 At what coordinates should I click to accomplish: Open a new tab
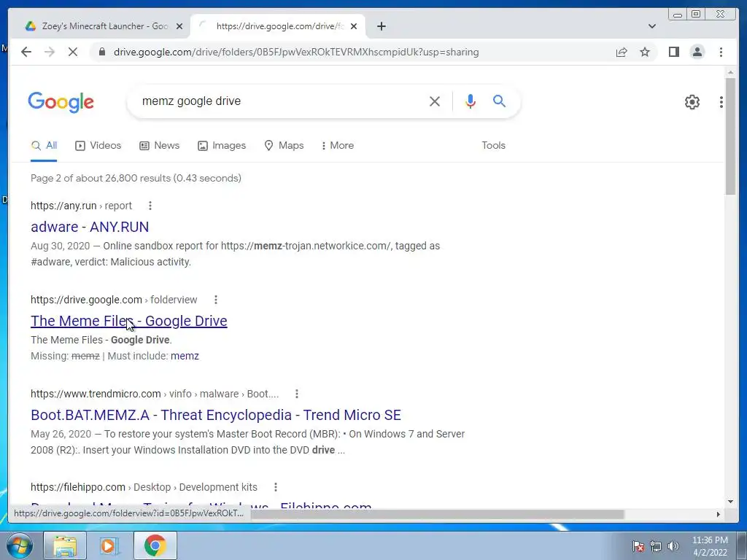click(381, 26)
